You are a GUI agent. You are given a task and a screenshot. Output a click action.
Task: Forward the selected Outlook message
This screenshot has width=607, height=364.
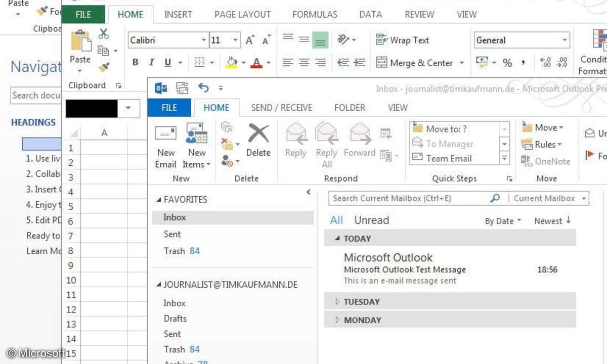pos(359,141)
